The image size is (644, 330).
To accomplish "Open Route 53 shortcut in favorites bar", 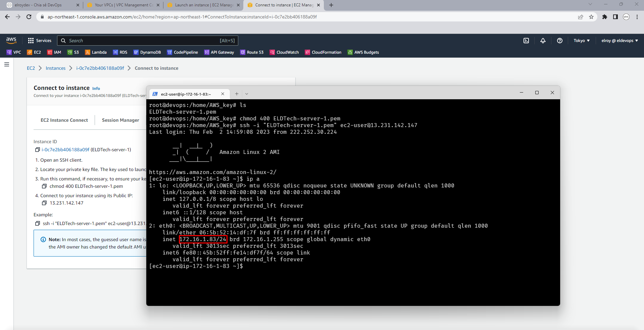I will 252,52.
